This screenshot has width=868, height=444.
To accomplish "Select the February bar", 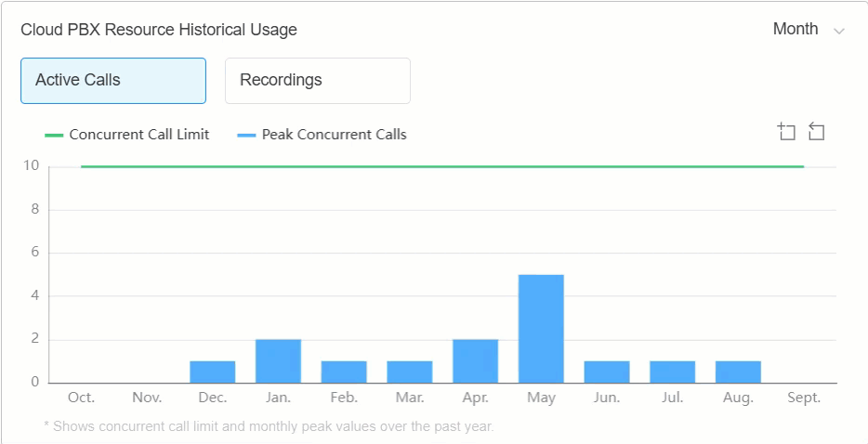I will pos(344,372).
